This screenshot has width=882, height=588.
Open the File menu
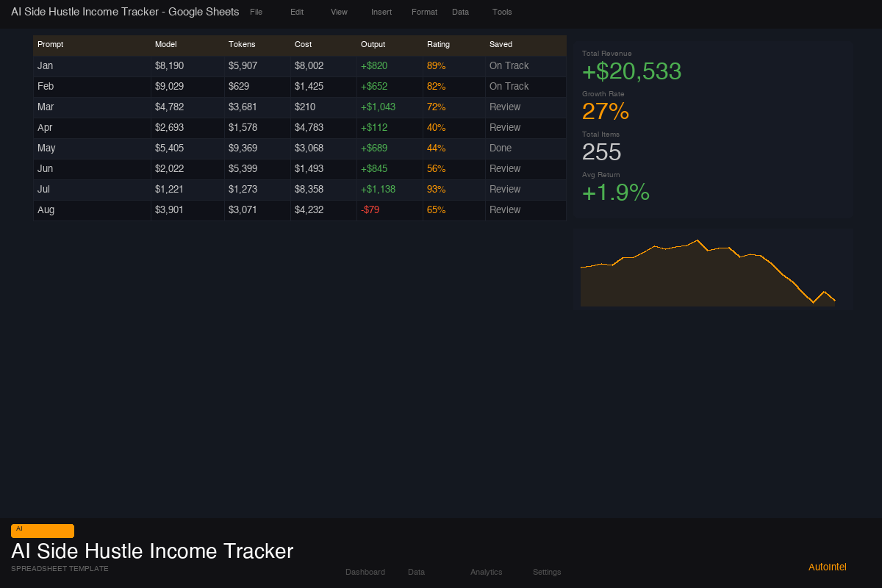tap(256, 12)
